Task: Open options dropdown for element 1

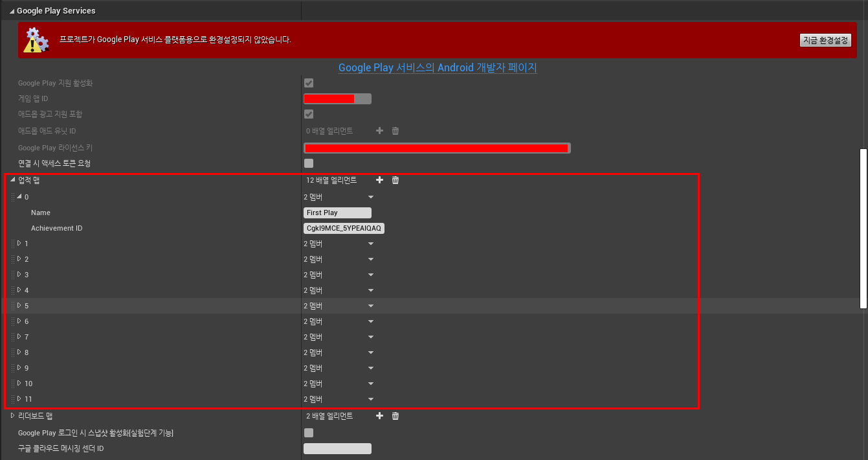Action: click(371, 244)
